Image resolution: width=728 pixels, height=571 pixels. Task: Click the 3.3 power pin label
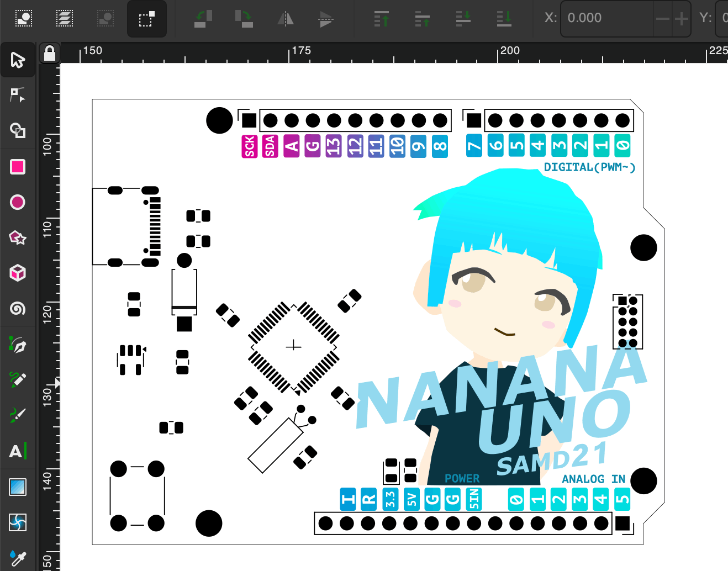[x=391, y=499]
